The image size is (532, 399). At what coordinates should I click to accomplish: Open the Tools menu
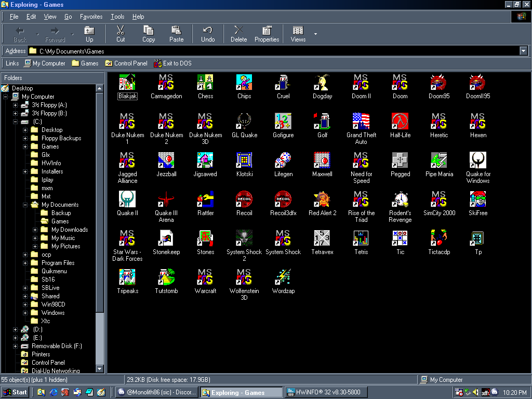click(117, 17)
